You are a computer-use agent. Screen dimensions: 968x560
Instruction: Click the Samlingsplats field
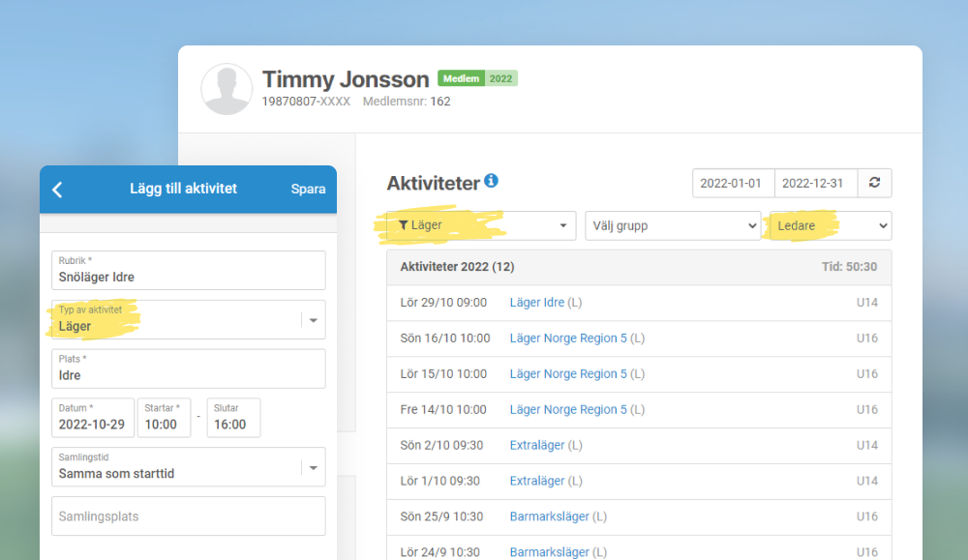pyautogui.click(x=189, y=516)
